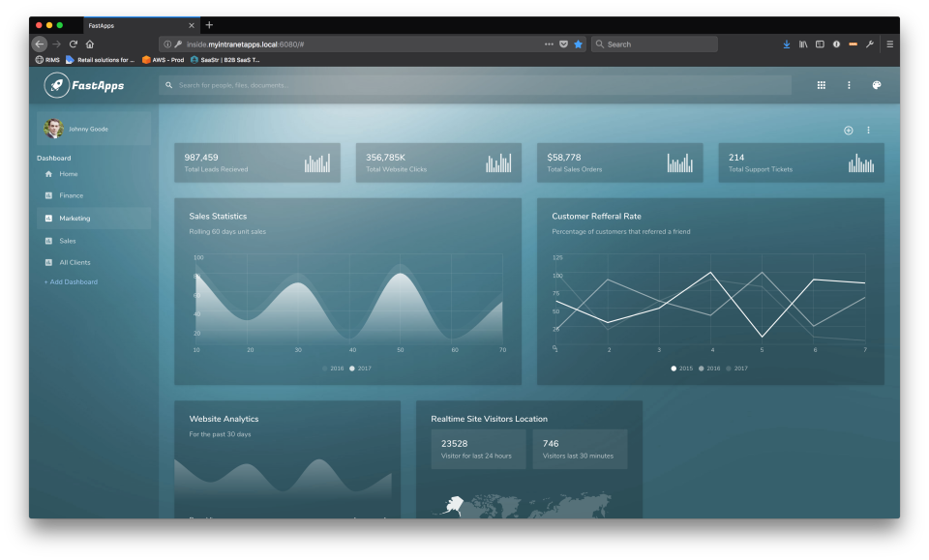Open the ellipsis menu in the address bar
The width and height of the screenshot is (929, 560).
pos(548,44)
